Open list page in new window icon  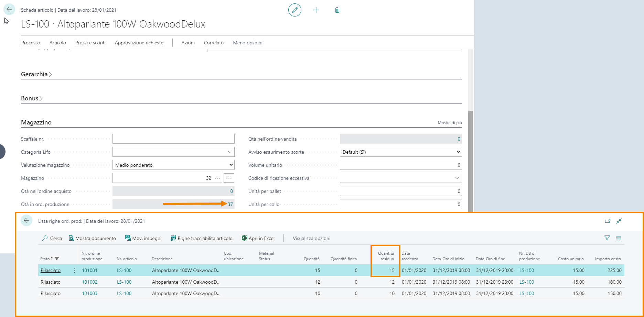[608, 221]
